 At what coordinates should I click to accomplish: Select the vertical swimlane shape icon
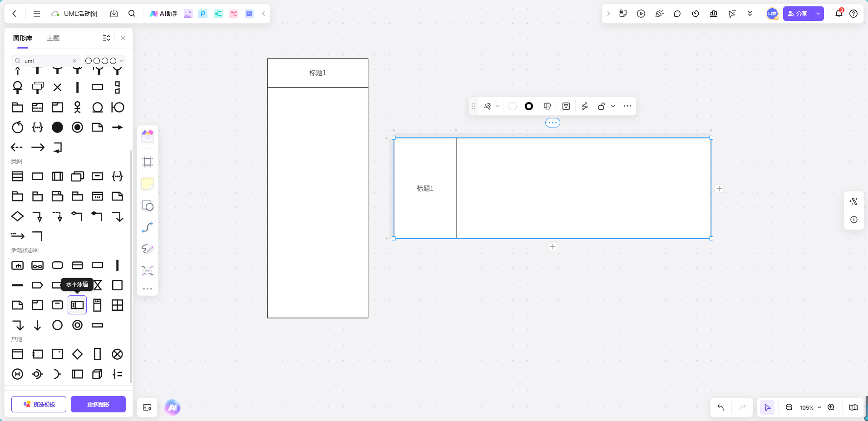coord(97,305)
